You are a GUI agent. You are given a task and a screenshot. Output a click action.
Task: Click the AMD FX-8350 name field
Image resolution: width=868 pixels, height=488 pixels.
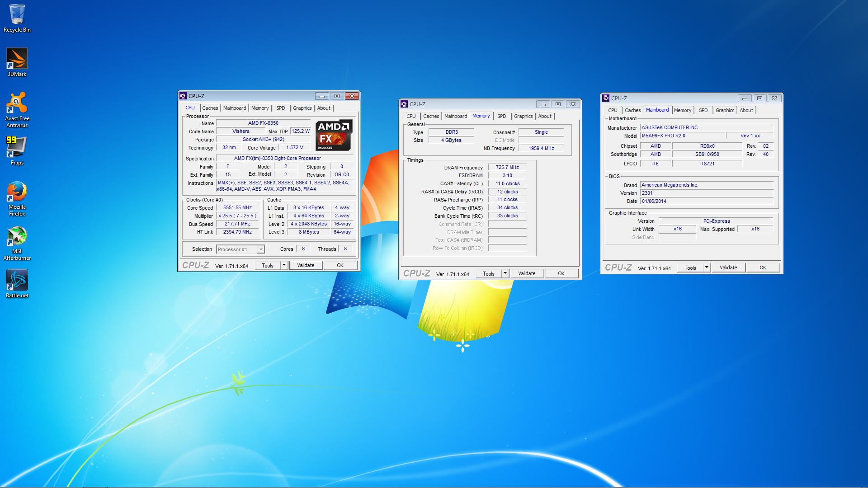coord(263,123)
